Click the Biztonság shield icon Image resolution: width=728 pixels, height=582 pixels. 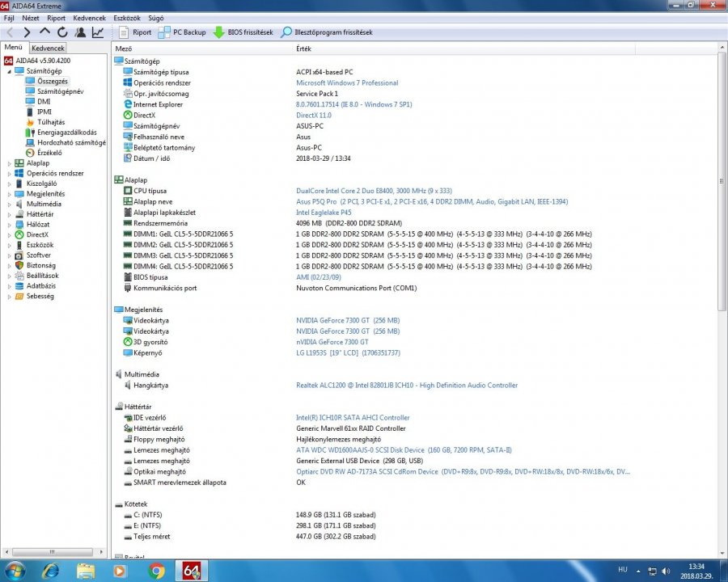(x=19, y=265)
